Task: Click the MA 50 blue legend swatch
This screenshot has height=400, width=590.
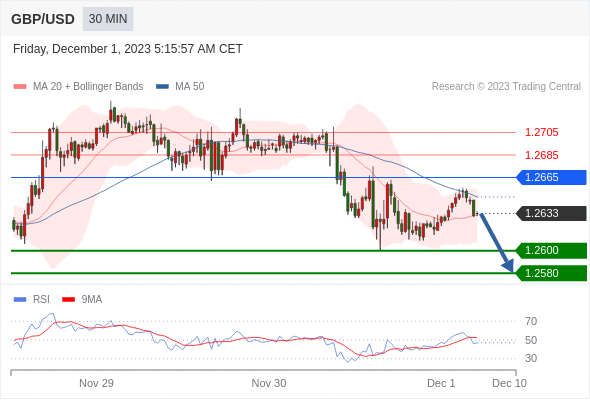Action: pyautogui.click(x=162, y=87)
